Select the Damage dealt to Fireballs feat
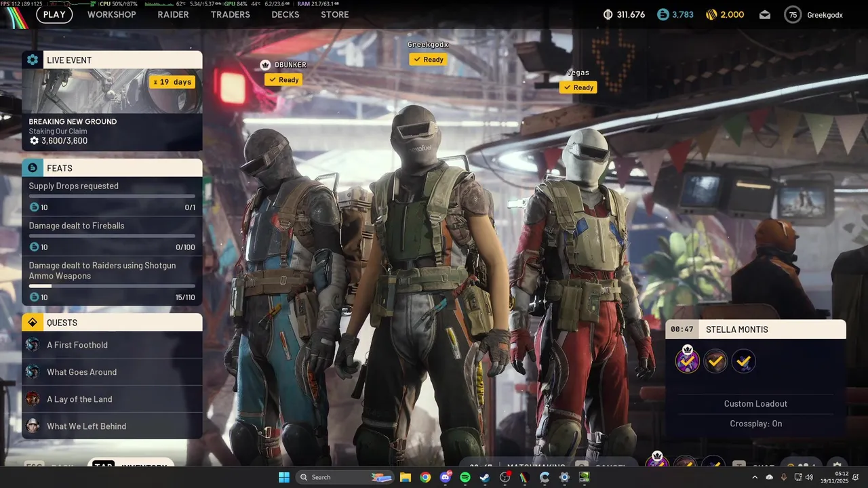The width and height of the screenshot is (868, 488). click(112, 236)
